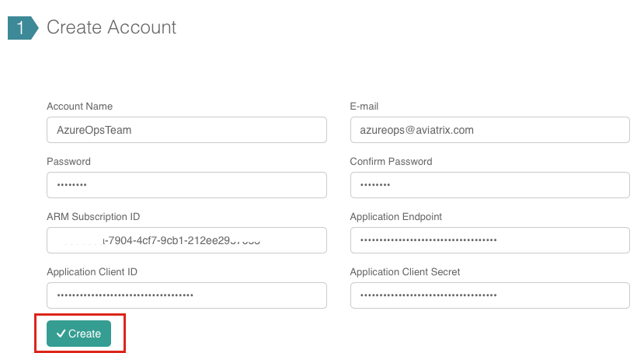Click the step 1 number badge

tap(20, 28)
